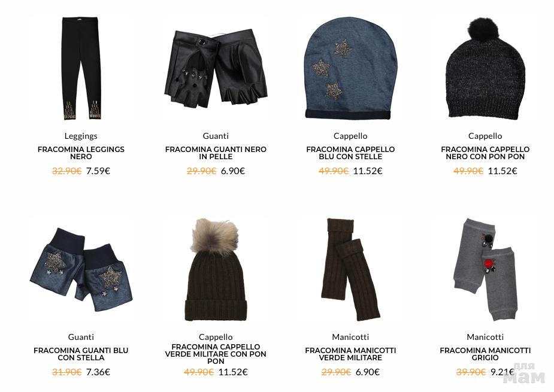The width and height of the screenshot is (554, 392).
Task: Open the black leggings product image
Action: pyautogui.click(x=81, y=68)
